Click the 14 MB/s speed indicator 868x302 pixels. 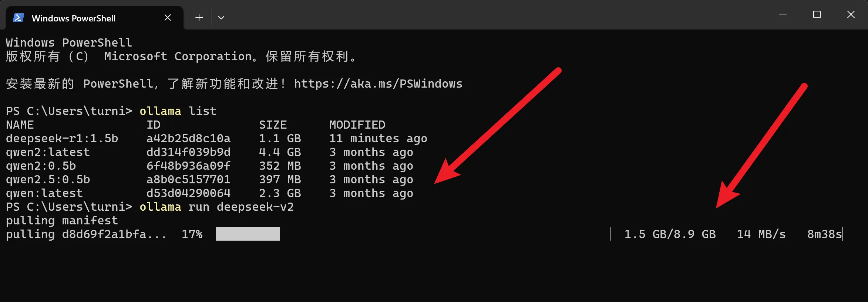point(761,234)
